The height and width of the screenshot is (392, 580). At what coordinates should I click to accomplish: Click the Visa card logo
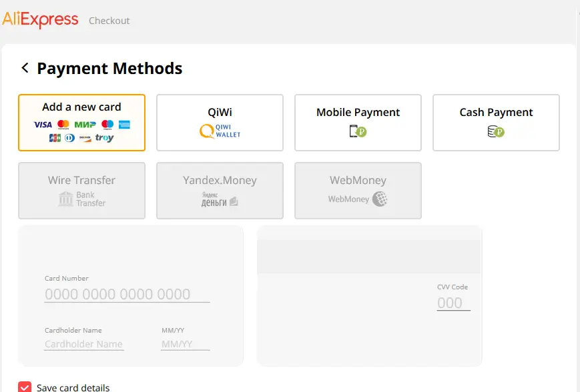click(x=43, y=125)
